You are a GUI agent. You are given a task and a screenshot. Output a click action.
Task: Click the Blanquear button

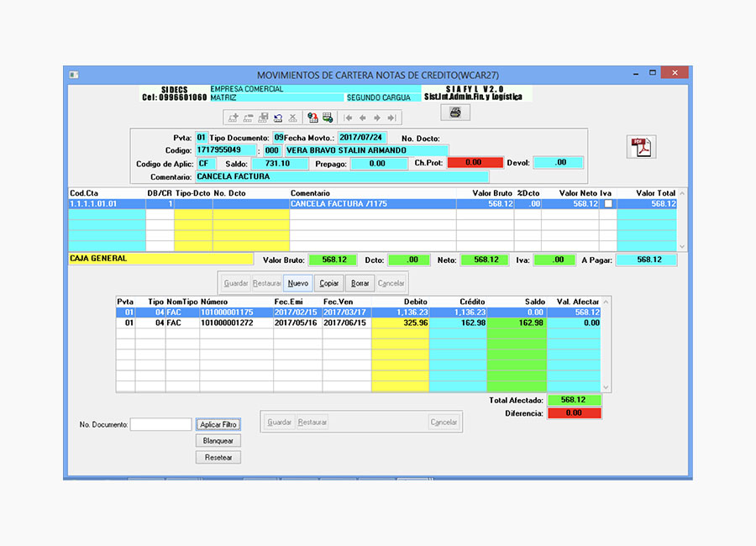click(218, 441)
